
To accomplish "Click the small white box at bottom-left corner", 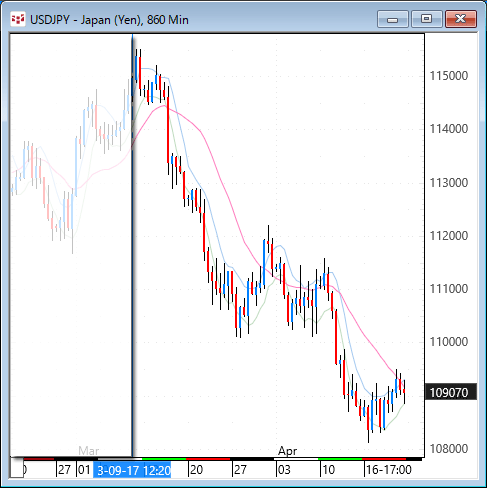I will tap(17, 468).
